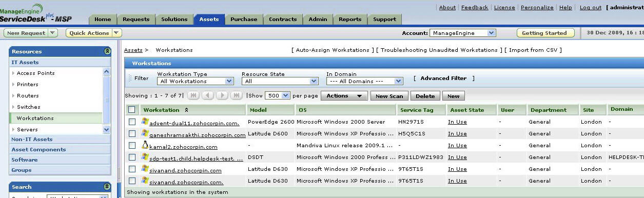Collapse the Search panel with its arrow icon
Image resolution: width=644 pixels, height=198 pixels.
(x=107, y=187)
